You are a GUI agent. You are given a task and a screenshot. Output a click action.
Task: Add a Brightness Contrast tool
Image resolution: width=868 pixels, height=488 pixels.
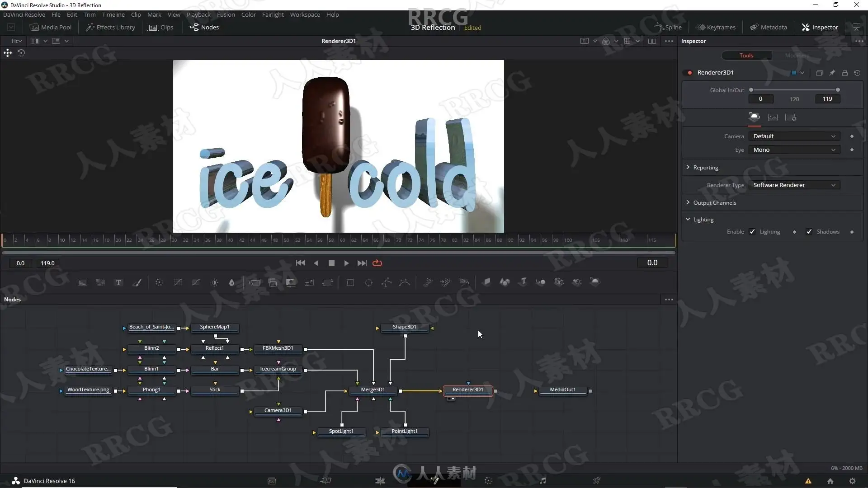tap(214, 282)
